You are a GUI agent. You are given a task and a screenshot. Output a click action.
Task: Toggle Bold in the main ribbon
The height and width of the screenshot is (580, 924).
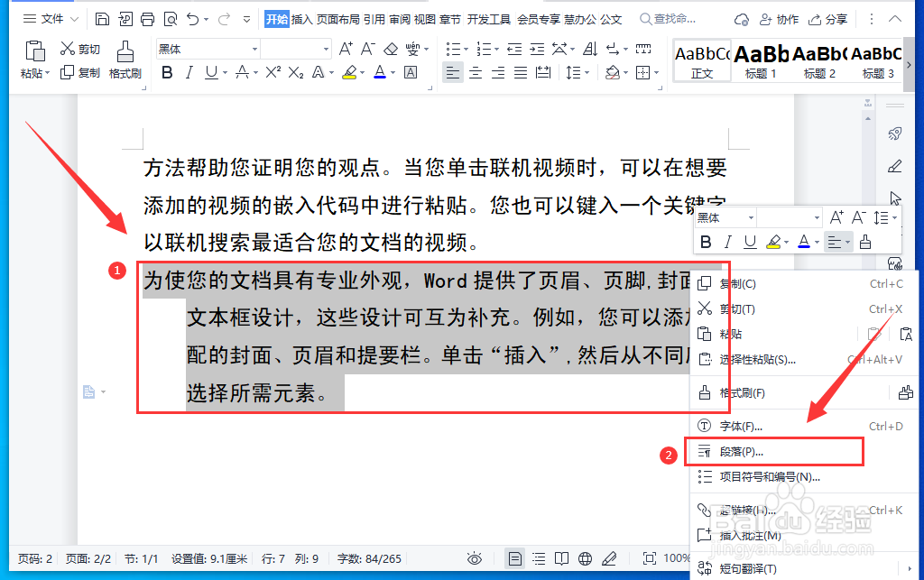(167, 72)
